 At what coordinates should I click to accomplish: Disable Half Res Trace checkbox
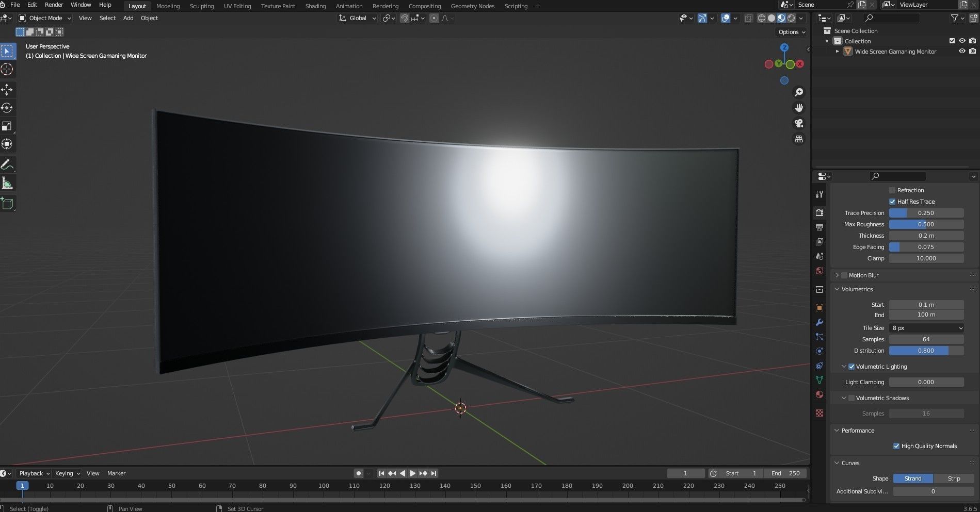point(892,202)
